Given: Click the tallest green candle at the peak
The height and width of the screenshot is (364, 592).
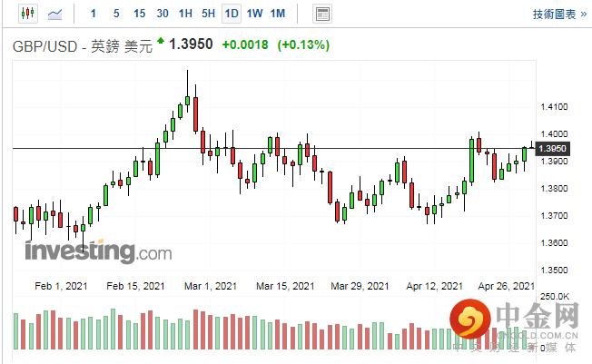Looking at the screenshot, I should 187,101.
